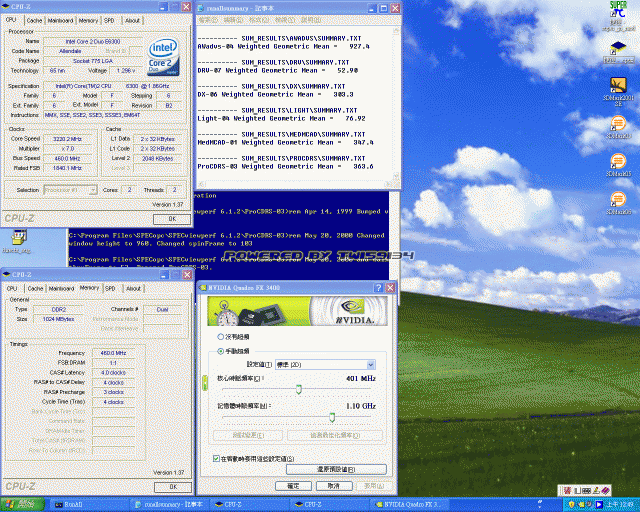Screen dimensions: 640x512
Task: Switch to Mainboard tab in lower CPU-Z window
Action: point(61,288)
